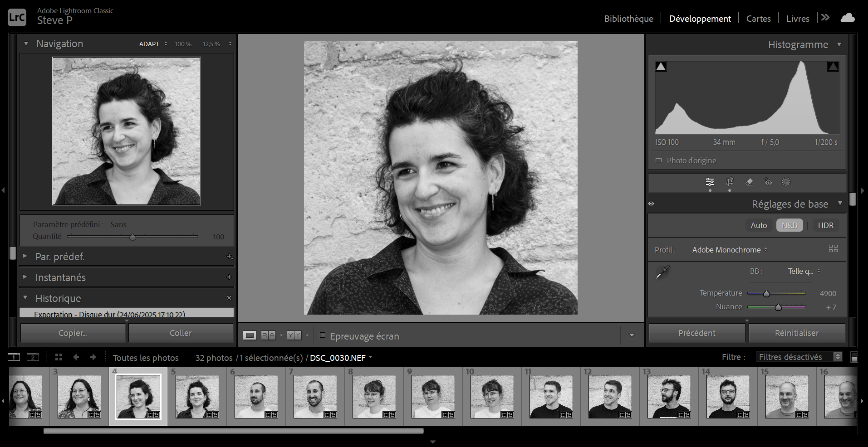Switch to grid view in filmstrip bar

(x=59, y=357)
